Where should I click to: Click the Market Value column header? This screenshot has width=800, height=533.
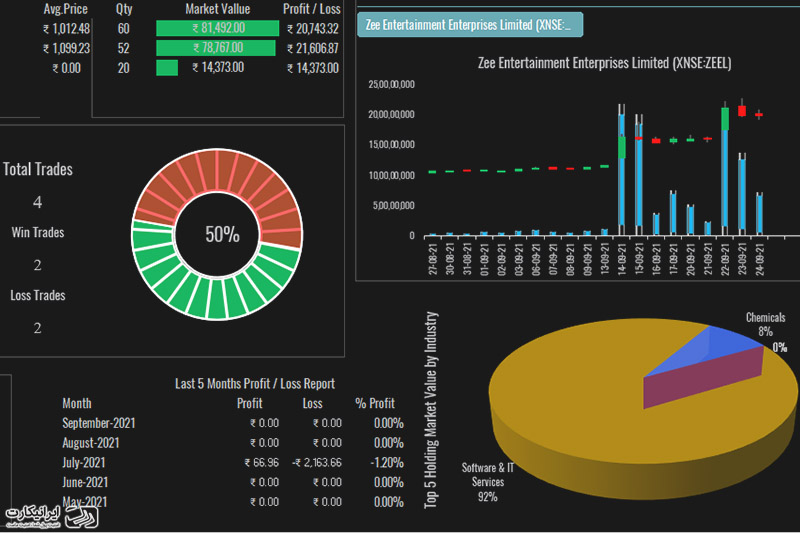tap(217, 9)
